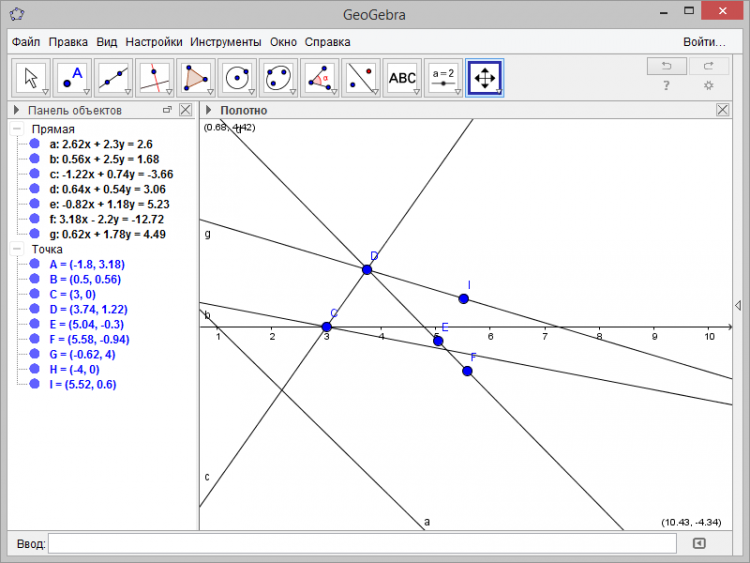Click the Войти sign-in button
The height and width of the screenshot is (563, 750).
[704, 42]
